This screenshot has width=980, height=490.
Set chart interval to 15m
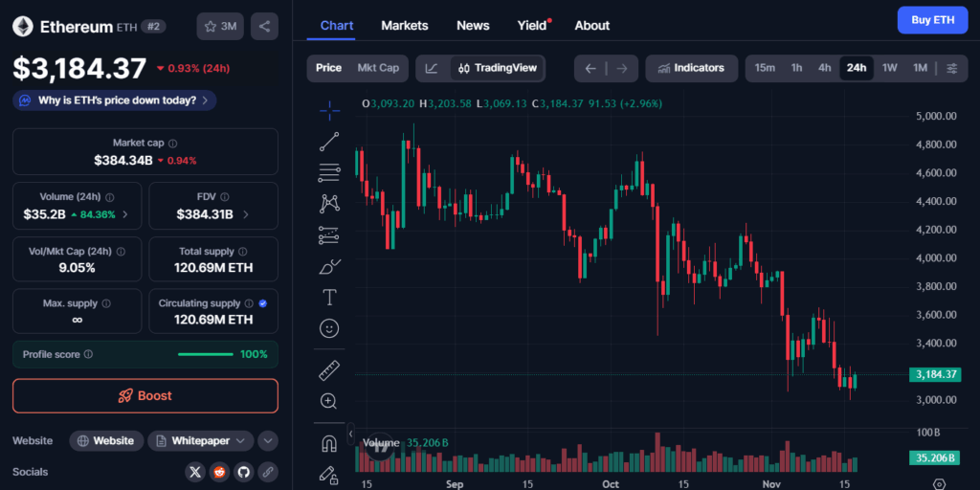click(x=765, y=68)
